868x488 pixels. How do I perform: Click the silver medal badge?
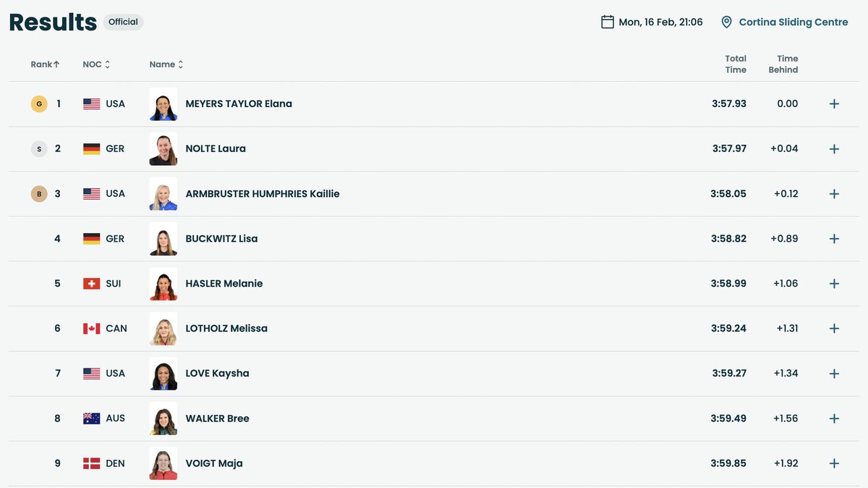[x=38, y=149]
